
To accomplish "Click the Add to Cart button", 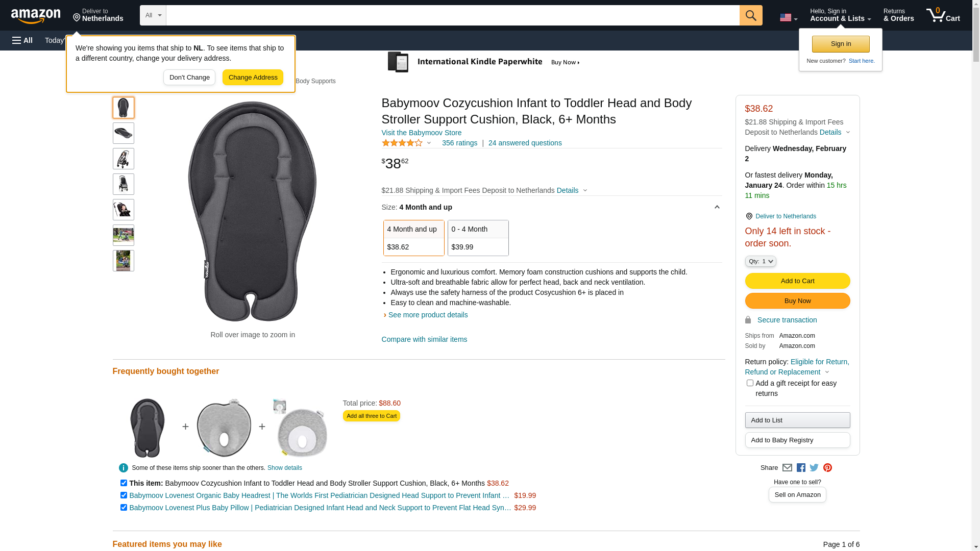I will (797, 281).
